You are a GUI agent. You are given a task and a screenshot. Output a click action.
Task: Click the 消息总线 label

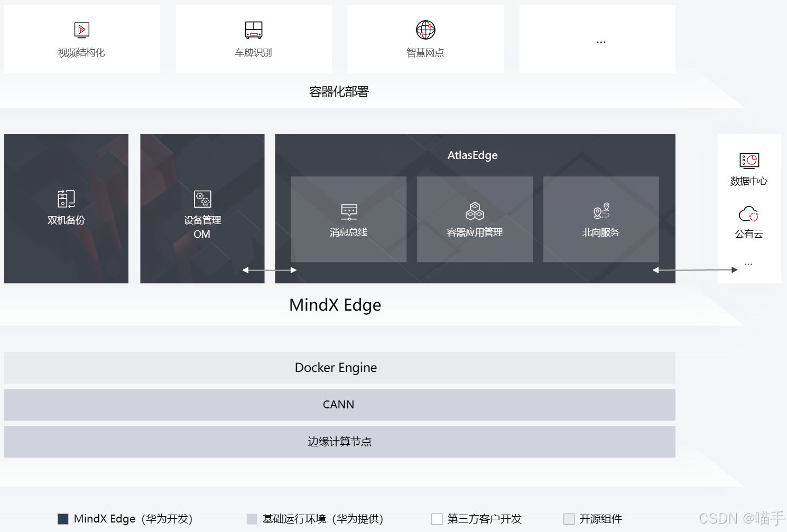tap(348, 232)
